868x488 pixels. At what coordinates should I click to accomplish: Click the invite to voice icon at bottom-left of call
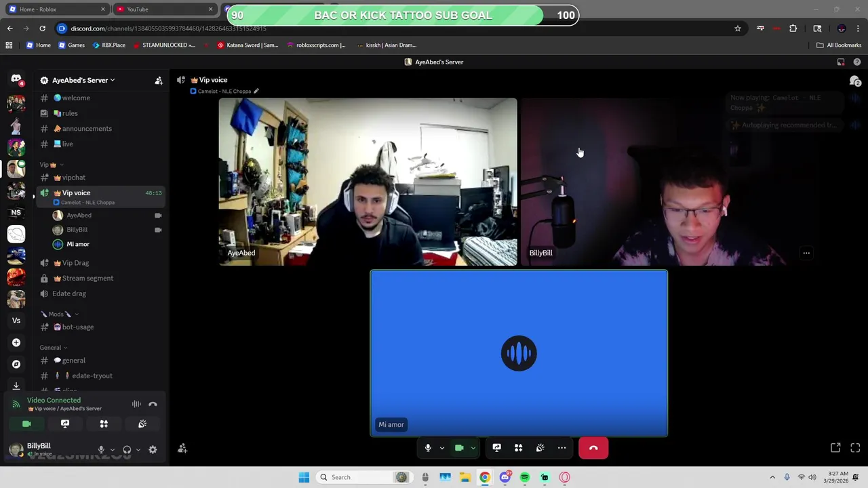click(182, 448)
